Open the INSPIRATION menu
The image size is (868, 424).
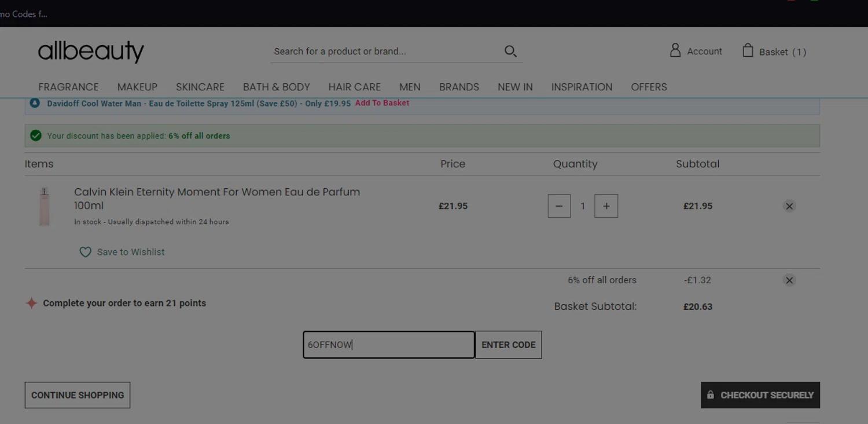(582, 87)
